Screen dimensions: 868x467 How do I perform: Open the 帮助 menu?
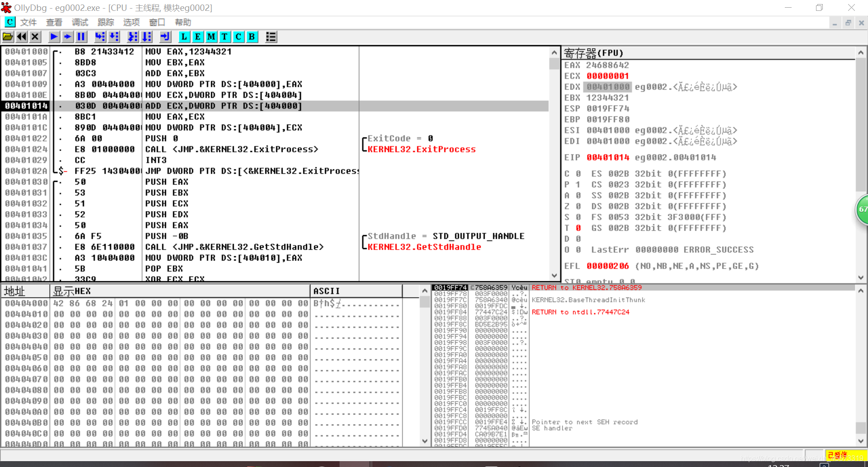[183, 22]
